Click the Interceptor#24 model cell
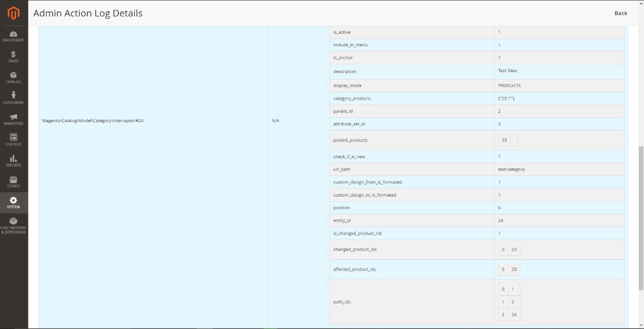This screenshot has width=644, height=329. [93, 121]
